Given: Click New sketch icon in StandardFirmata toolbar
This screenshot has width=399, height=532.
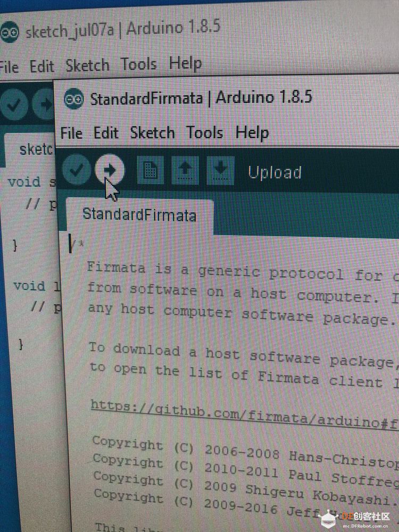Looking at the screenshot, I should click(x=151, y=170).
